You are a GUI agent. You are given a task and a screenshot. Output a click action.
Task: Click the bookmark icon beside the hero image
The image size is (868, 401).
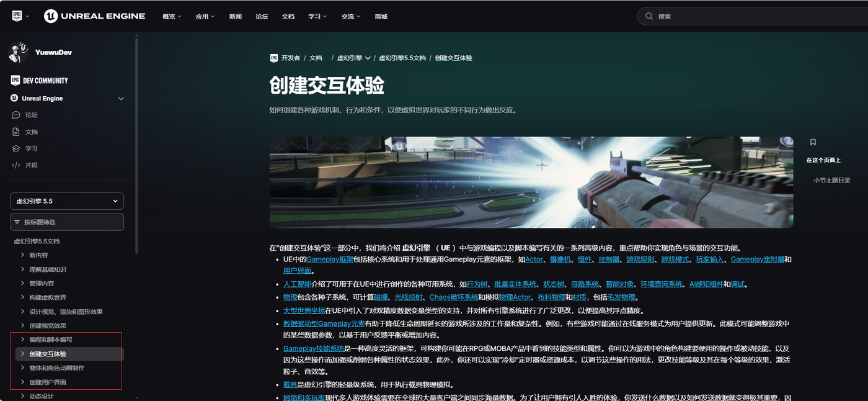[813, 142]
